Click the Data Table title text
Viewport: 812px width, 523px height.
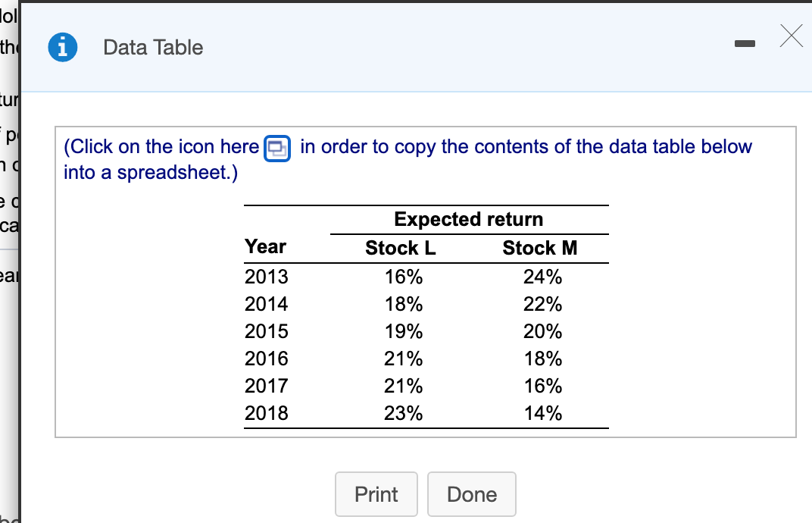153,47
